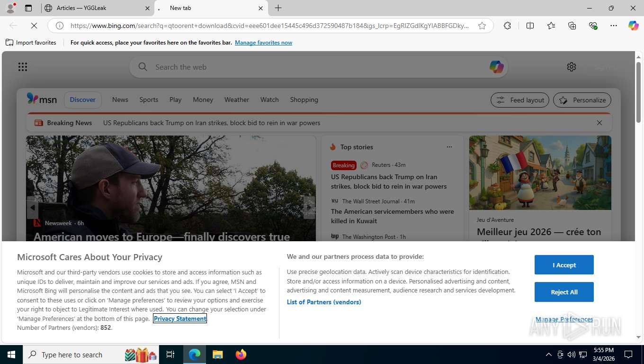Viewport: 644px width, 364px height.
Task: Click taskbar Type here to search box
Action: click(x=91, y=355)
